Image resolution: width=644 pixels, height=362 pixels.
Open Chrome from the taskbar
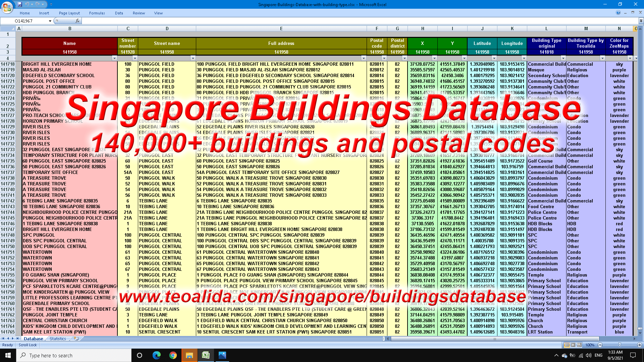[x=173, y=355]
